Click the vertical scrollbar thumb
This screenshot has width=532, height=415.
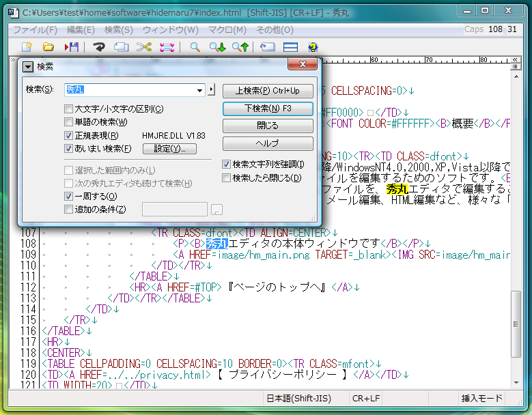click(516, 324)
